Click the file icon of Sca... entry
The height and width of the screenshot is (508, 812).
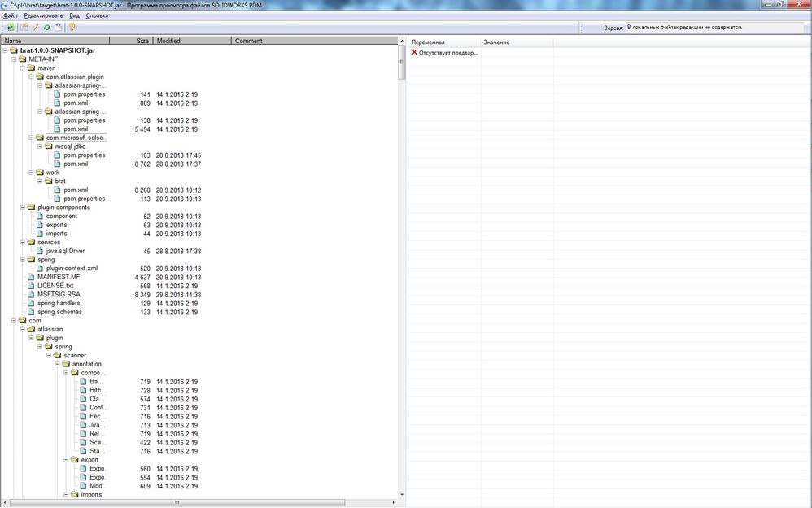pos(83,442)
